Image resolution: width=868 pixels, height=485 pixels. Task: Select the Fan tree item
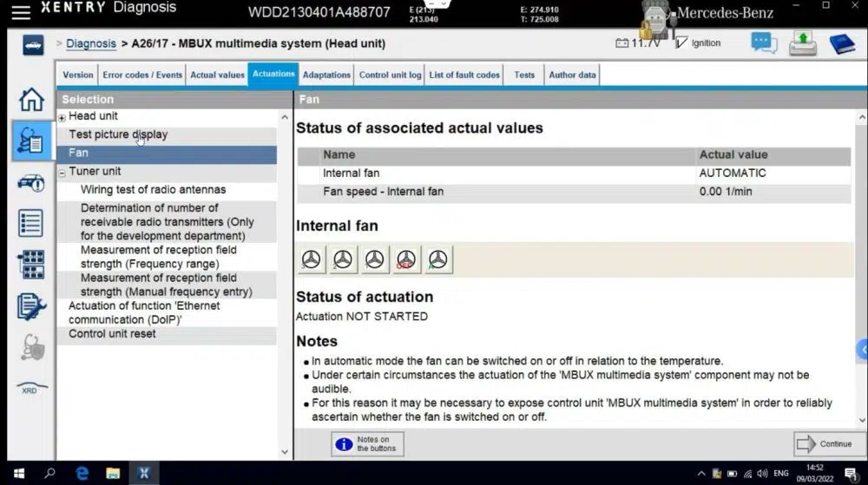[167, 154]
